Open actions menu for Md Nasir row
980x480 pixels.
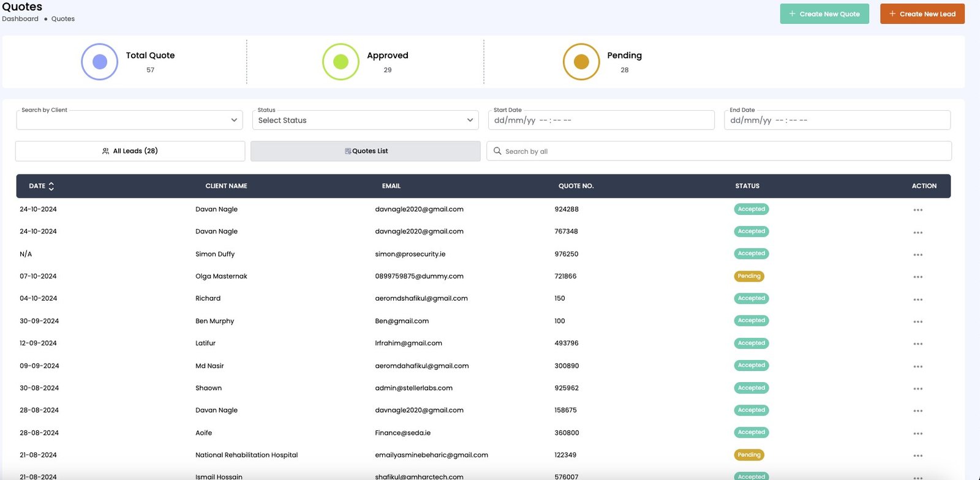(918, 367)
